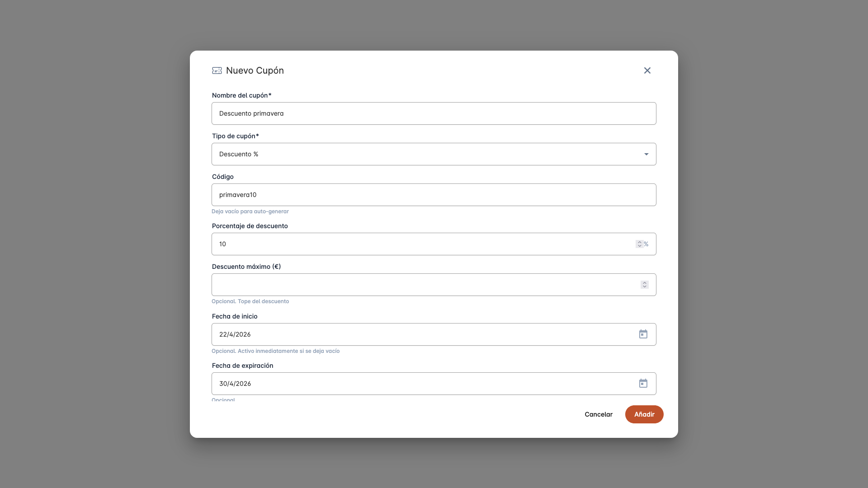868x488 pixels.
Task: Expand the Tipo de cupón dropdown arrow
Action: [x=646, y=154]
